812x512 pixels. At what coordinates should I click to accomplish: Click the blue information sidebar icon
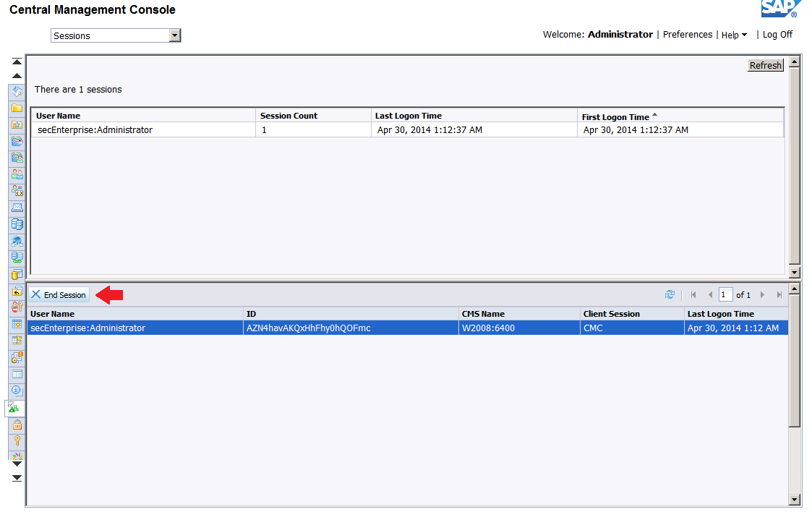[17, 391]
